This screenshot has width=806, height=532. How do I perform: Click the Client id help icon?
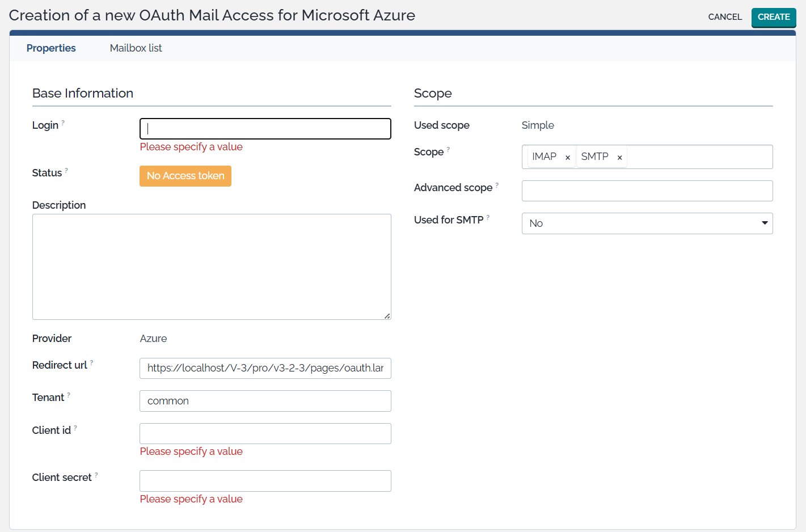click(75, 427)
